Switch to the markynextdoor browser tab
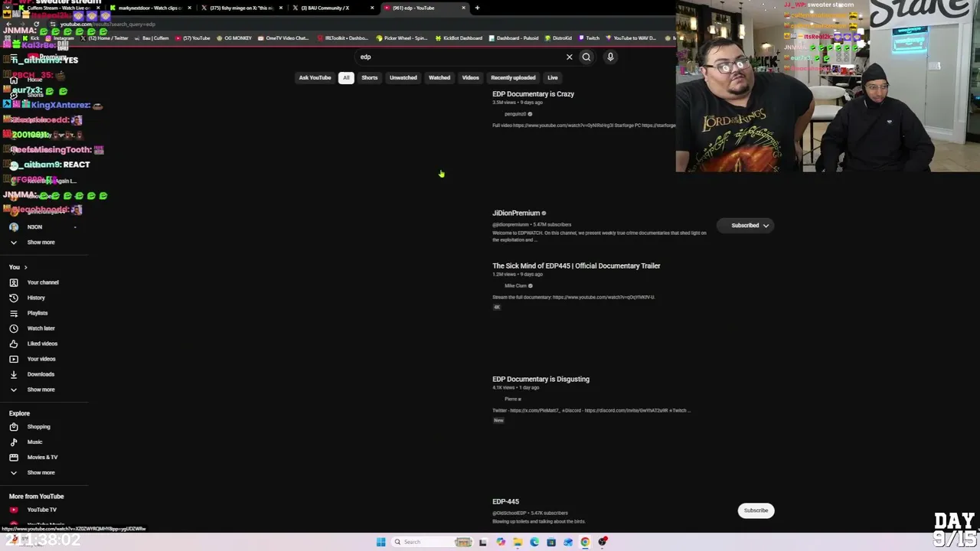The image size is (980, 551). point(149,8)
